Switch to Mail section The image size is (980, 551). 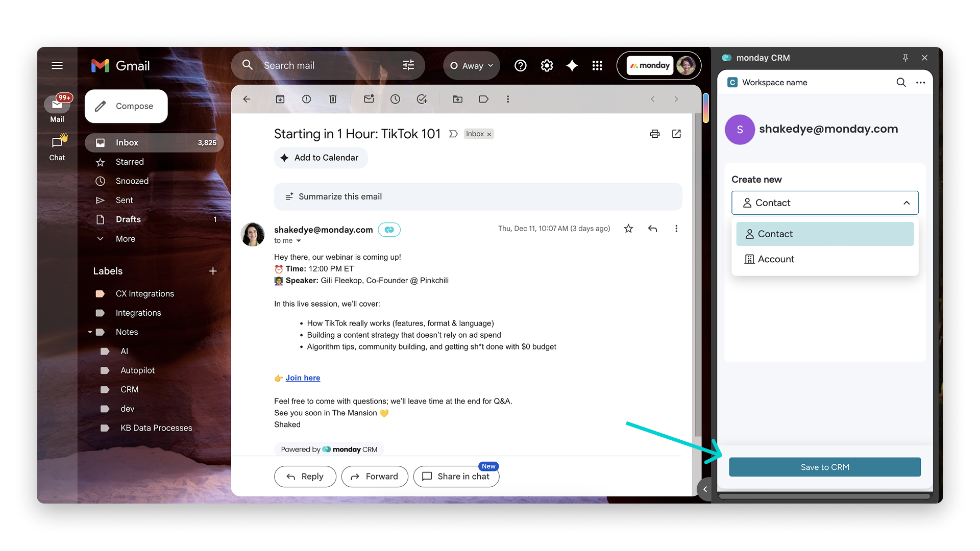[57, 109]
